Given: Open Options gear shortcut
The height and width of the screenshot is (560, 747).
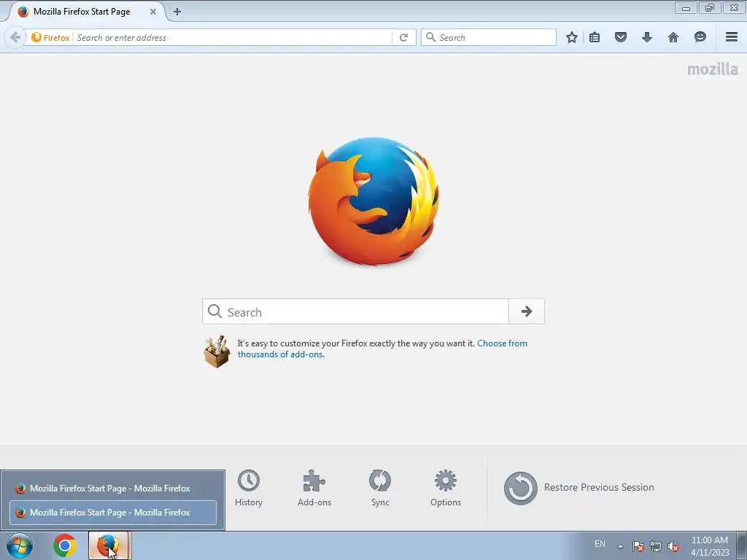Looking at the screenshot, I should (446, 488).
